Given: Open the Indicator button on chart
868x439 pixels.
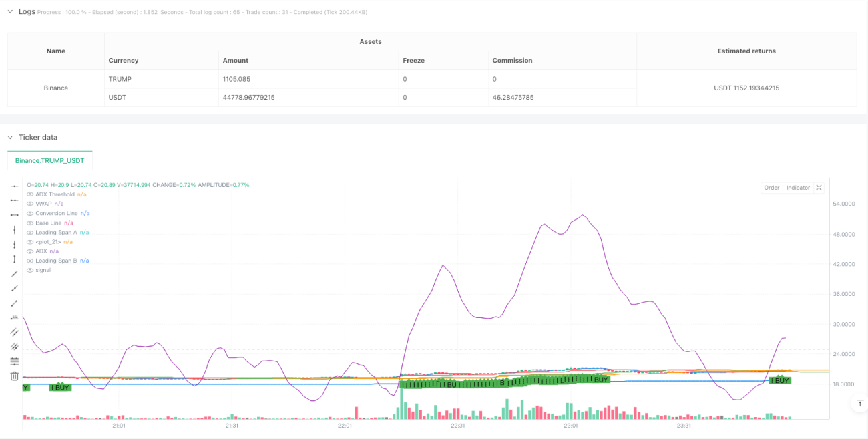Looking at the screenshot, I should click(798, 188).
